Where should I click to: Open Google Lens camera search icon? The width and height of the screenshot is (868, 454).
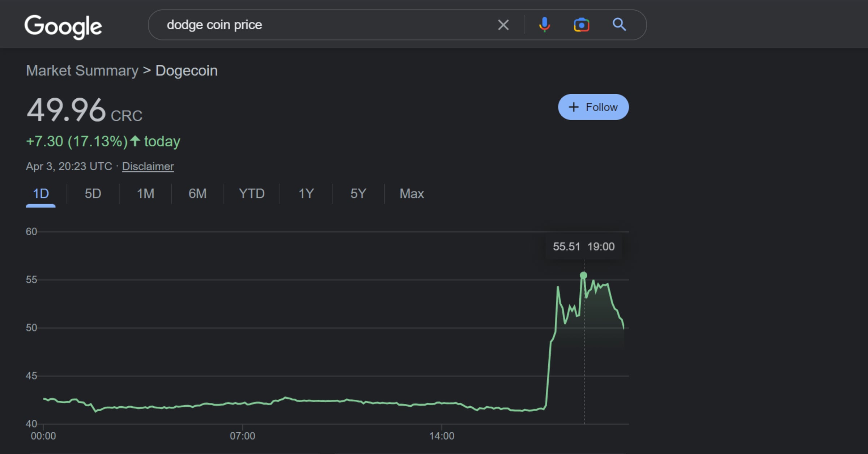point(581,25)
